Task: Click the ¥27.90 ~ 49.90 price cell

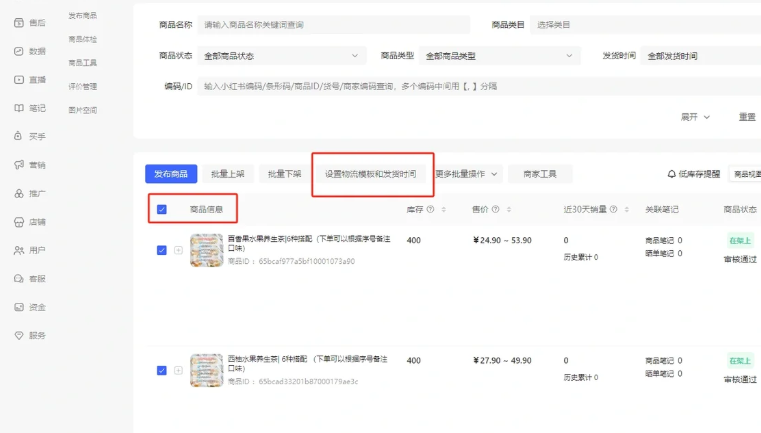Action: coord(502,361)
